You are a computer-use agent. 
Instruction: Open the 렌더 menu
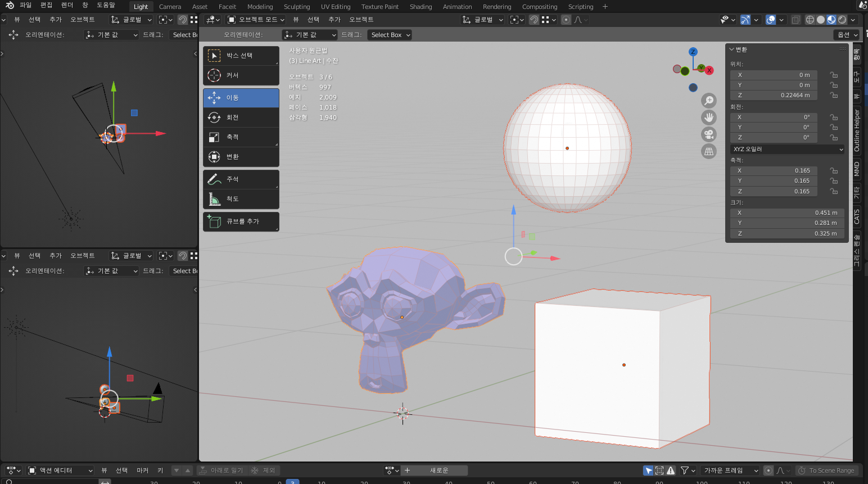tap(67, 5)
